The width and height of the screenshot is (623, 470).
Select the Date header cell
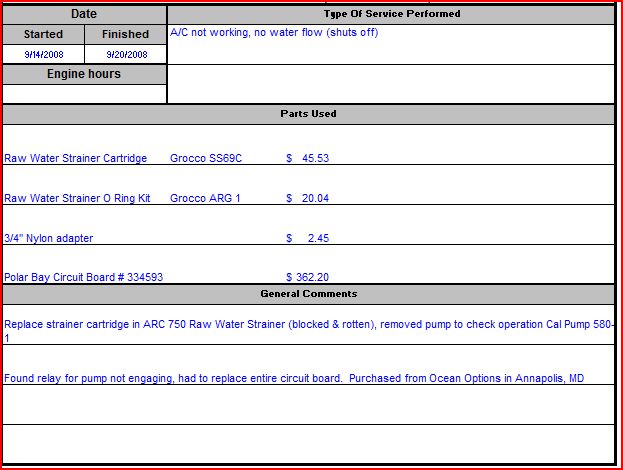84,14
